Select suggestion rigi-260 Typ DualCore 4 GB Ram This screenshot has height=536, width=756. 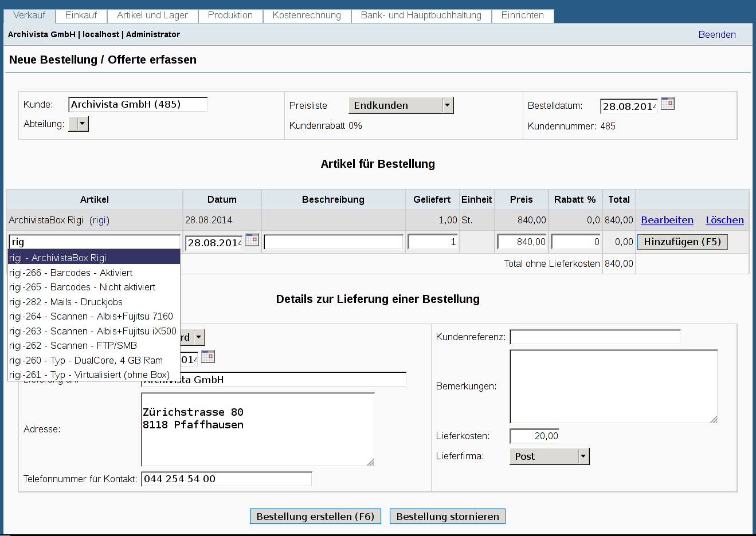(x=94, y=360)
